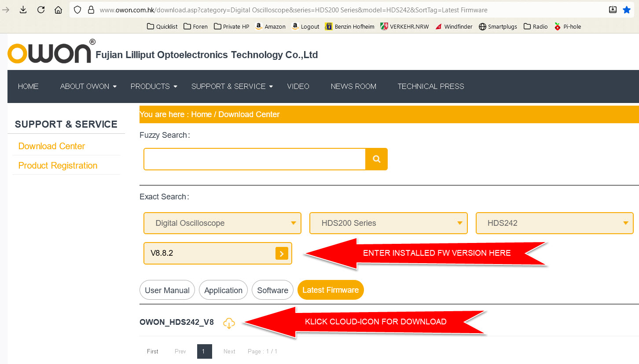Select page 1 in pagination

pos(204,351)
